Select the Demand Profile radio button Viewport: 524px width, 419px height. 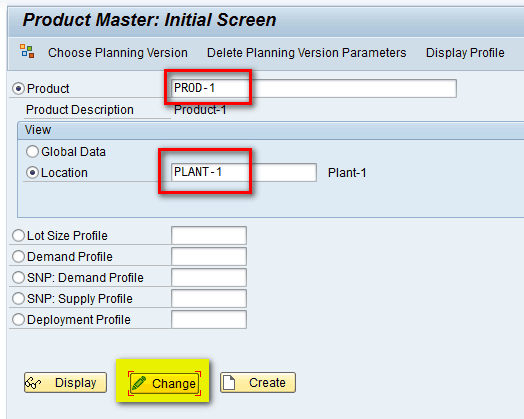(18, 257)
